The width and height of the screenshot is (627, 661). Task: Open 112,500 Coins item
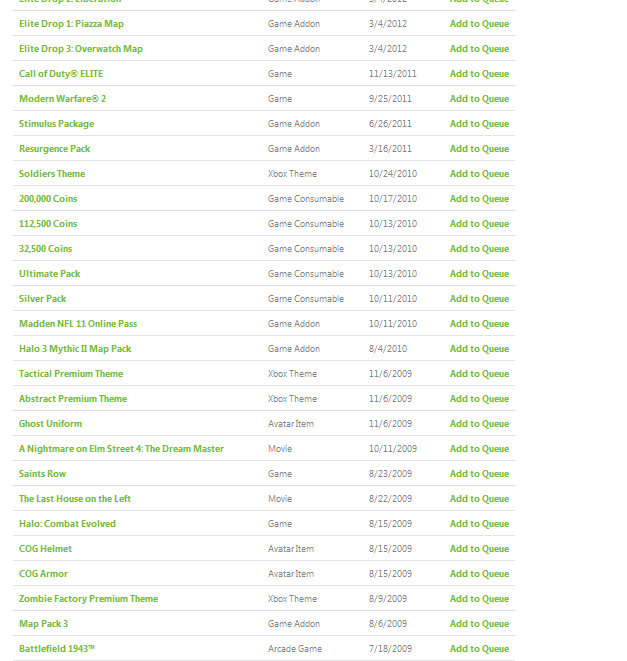tap(48, 224)
